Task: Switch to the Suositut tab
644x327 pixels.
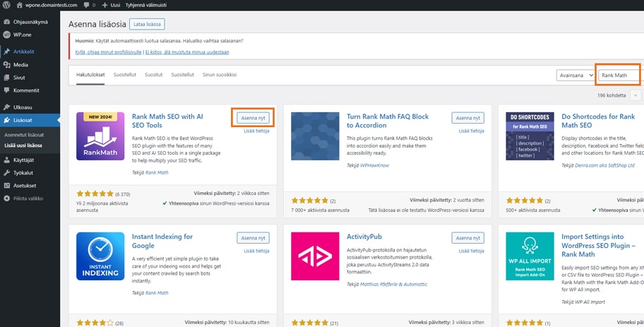Action: (154, 75)
